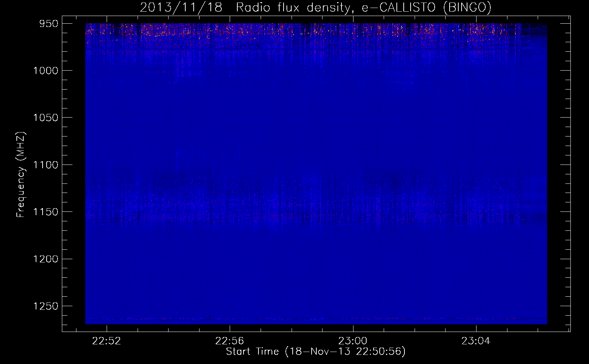This screenshot has width=589, height=364.
Task: Click the 1000 frequency tick label
Action: pyautogui.click(x=46, y=71)
